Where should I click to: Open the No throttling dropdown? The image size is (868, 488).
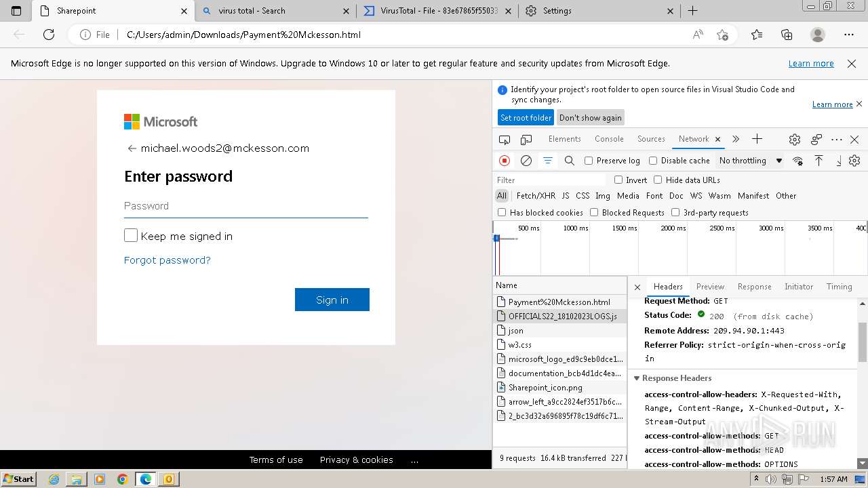pos(751,161)
